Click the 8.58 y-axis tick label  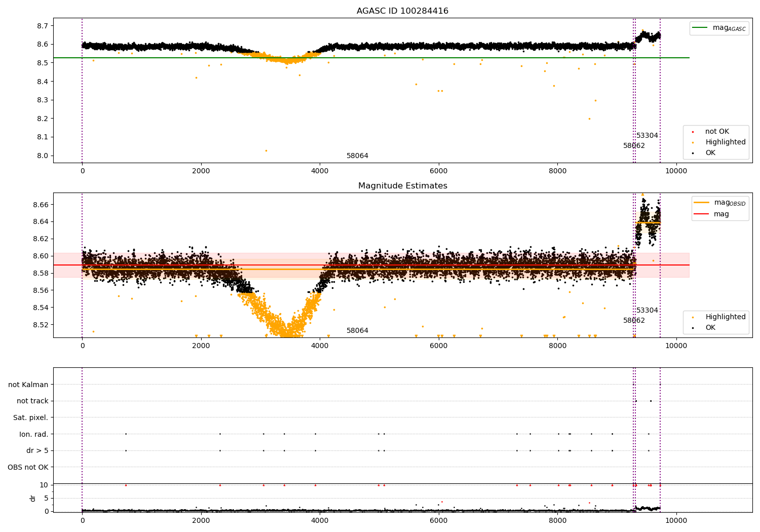click(40, 273)
